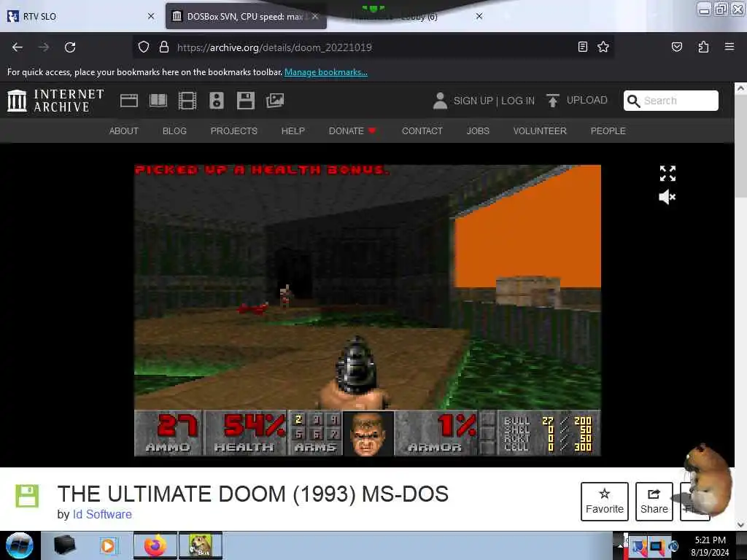This screenshot has height=560, width=747.
Task: Unmute the emulator sound
Action: tap(667, 197)
